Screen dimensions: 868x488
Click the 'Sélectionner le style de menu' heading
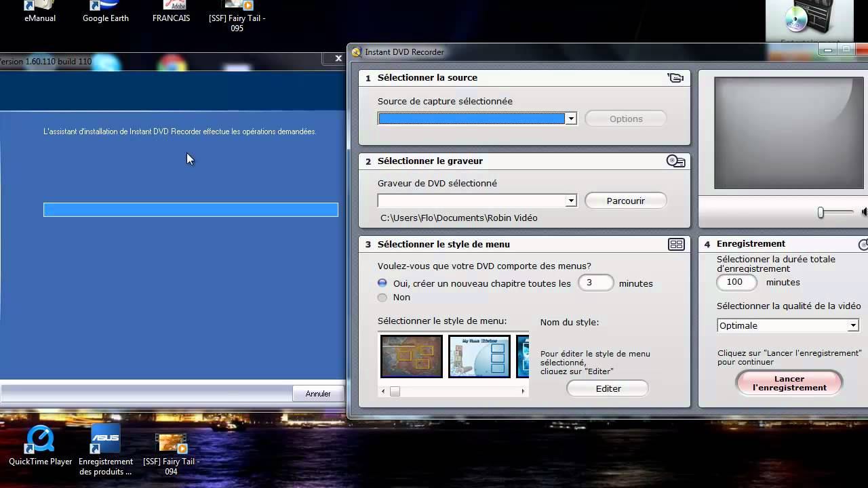pyautogui.click(x=443, y=245)
